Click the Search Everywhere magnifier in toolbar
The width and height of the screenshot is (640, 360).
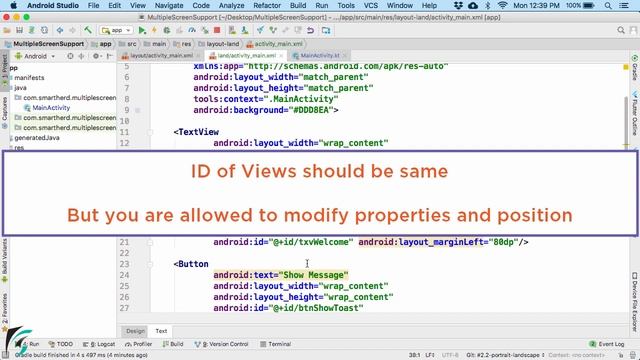point(621,30)
